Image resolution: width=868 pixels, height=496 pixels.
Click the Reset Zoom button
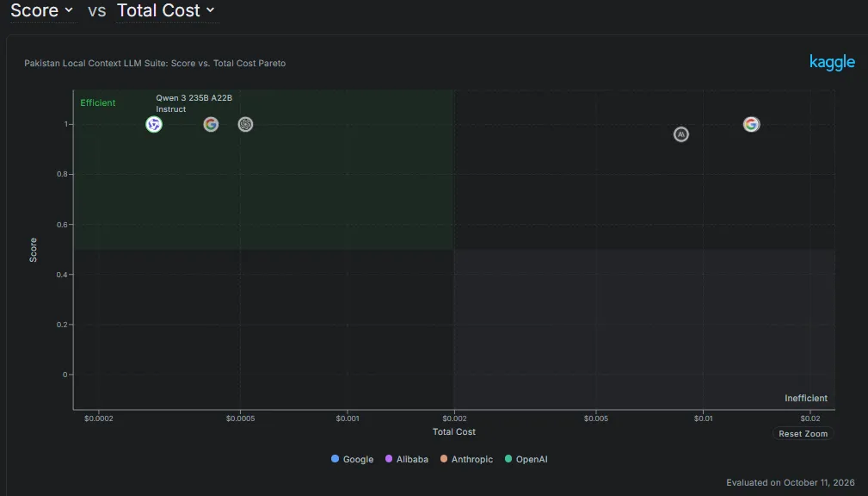click(x=803, y=433)
